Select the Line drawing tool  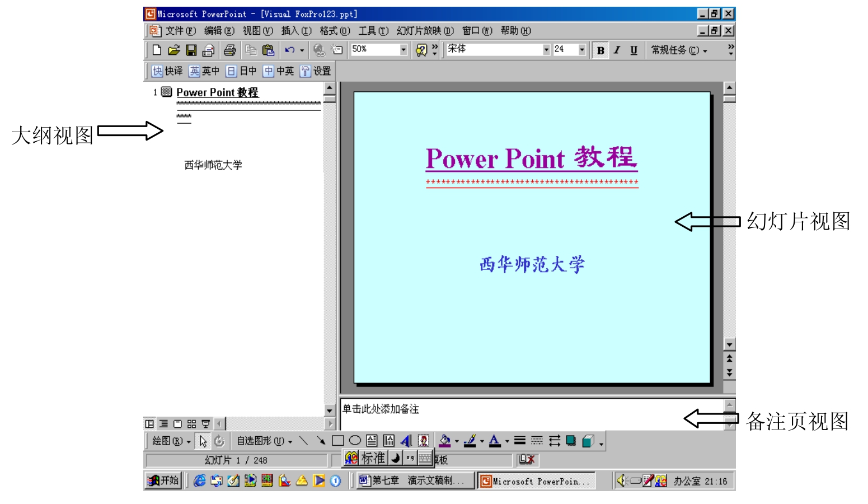(303, 441)
